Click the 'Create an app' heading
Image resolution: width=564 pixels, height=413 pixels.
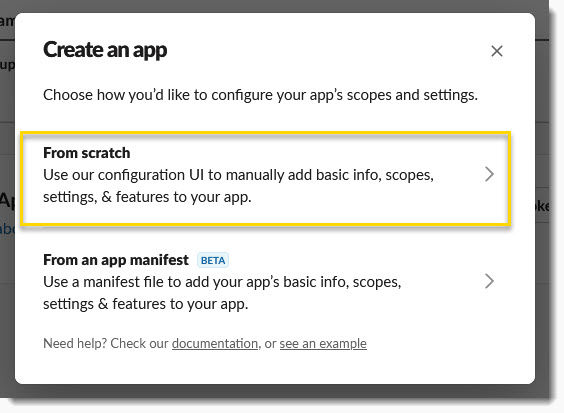[x=105, y=50]
